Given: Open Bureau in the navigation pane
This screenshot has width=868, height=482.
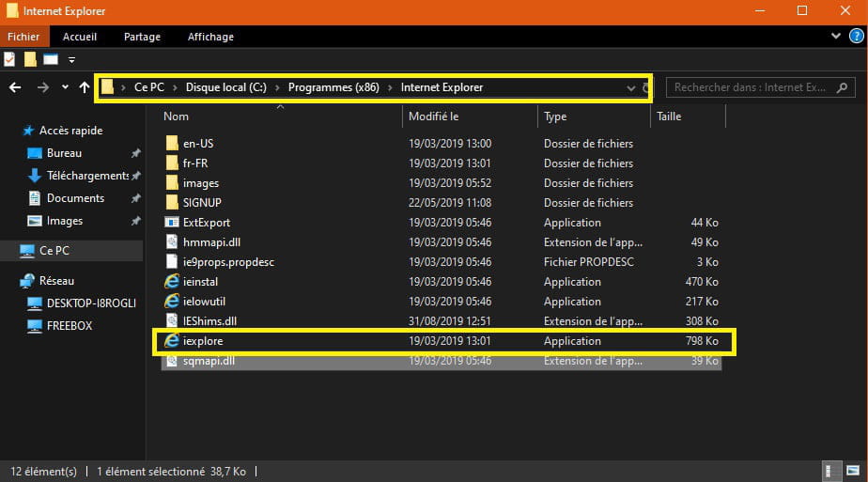Looking at the screenshot, I should (64, 153).
